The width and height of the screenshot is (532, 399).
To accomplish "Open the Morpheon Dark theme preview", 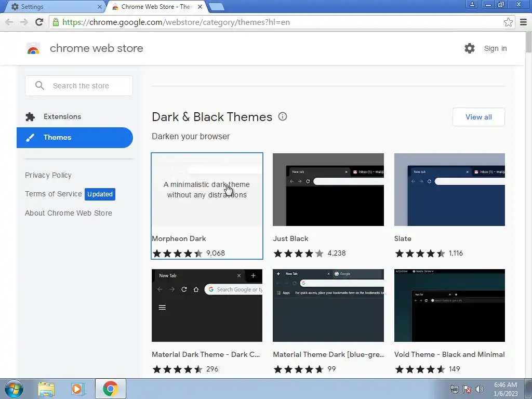I will (207, 190).
